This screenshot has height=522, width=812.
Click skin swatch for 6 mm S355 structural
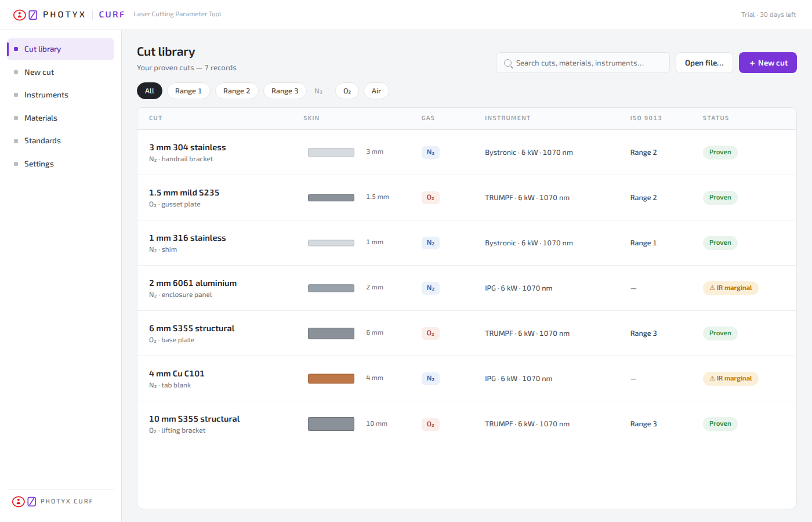[331, 333]
